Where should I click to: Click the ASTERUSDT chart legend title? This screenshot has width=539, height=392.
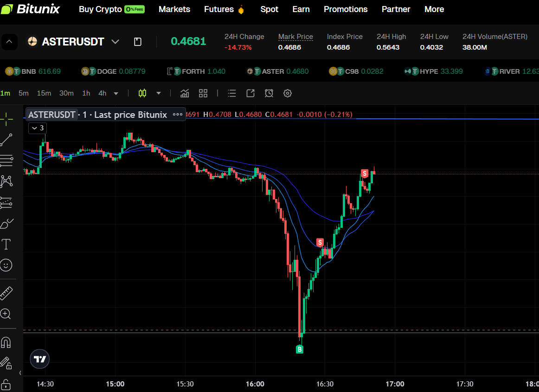tap(97, 115)
